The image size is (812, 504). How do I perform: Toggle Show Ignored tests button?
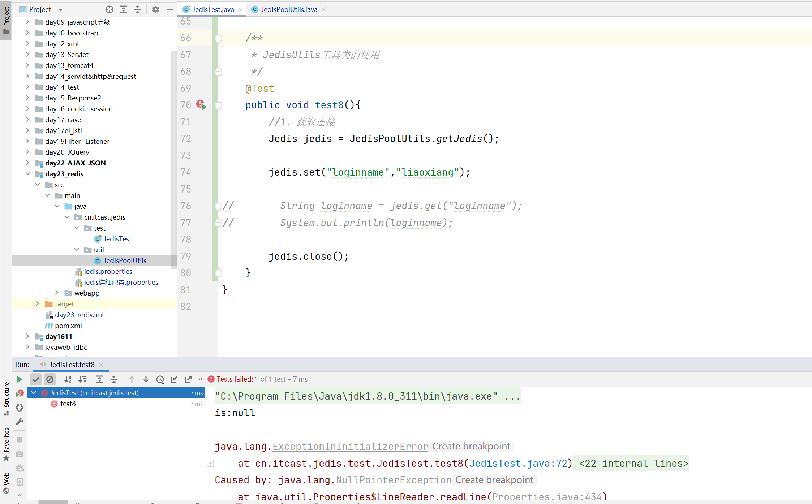pos(50,379)
